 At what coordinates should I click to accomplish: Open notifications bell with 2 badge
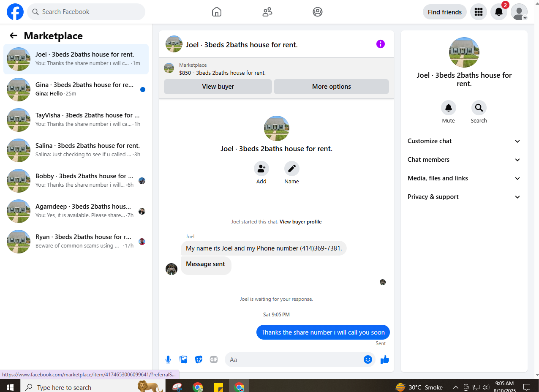tap(499, 12)
